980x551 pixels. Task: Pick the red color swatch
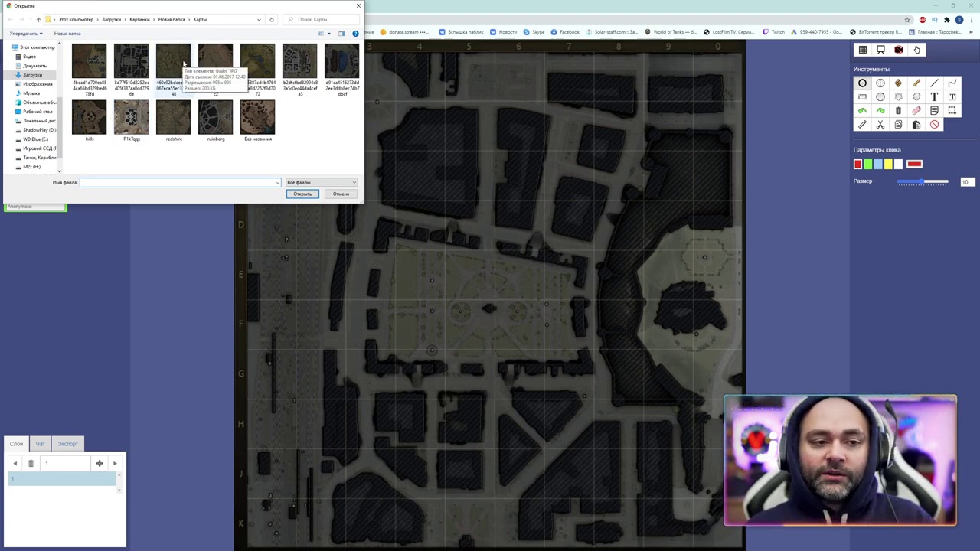point(857,164)
